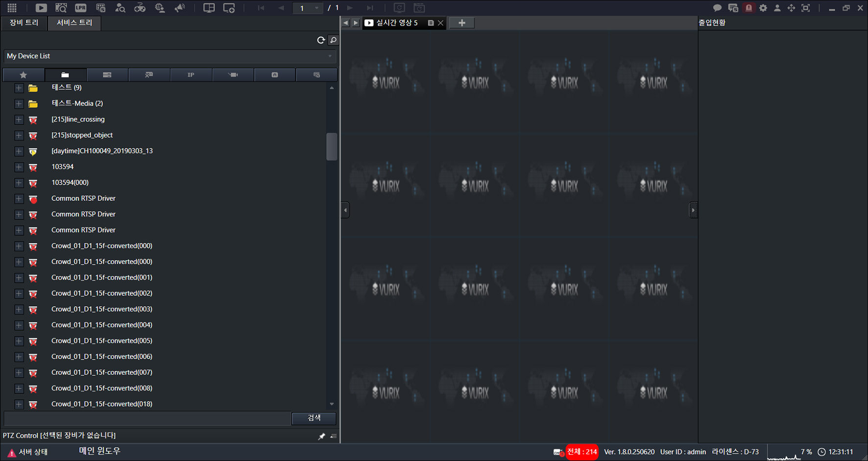Open the PTZ Control panel menu icon

click(x=334, y=436)
